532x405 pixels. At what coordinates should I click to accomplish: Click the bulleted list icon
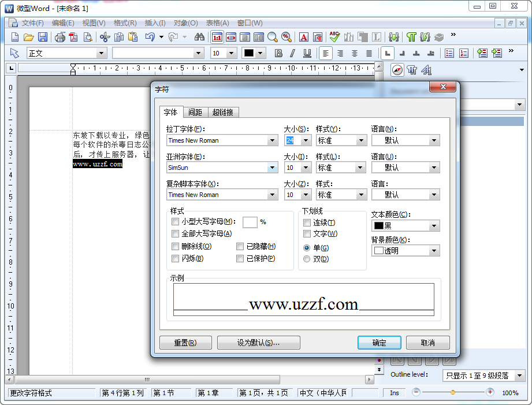coord(449,53)
